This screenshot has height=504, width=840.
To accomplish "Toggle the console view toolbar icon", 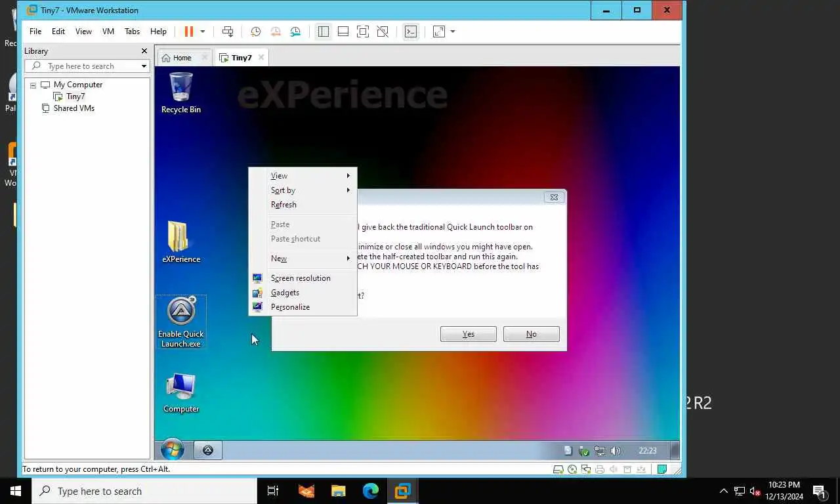I will [411, 31].
